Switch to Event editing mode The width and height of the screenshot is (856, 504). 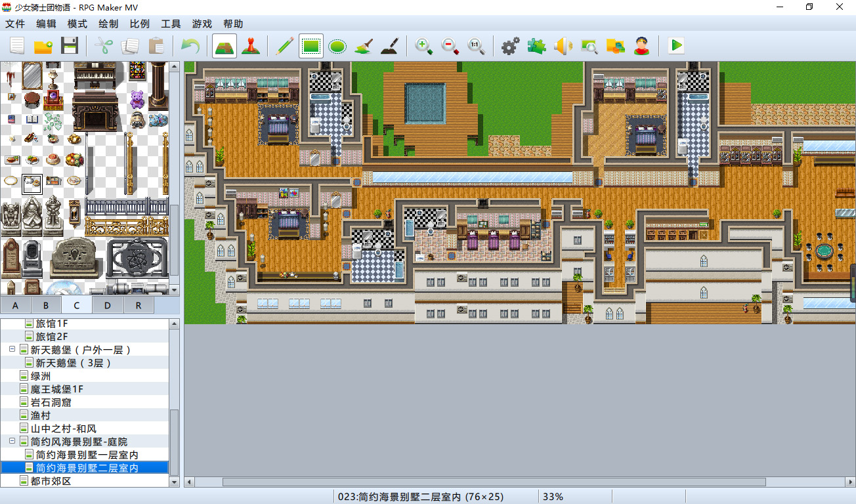pyautogui.click(x=251, y=46)
